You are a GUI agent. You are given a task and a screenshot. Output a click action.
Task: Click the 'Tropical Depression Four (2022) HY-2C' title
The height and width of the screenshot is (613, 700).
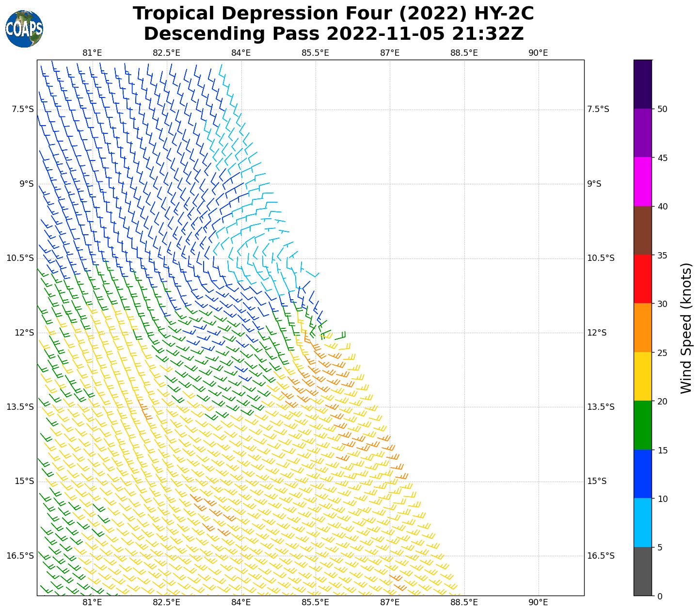(x=333, y=14)
